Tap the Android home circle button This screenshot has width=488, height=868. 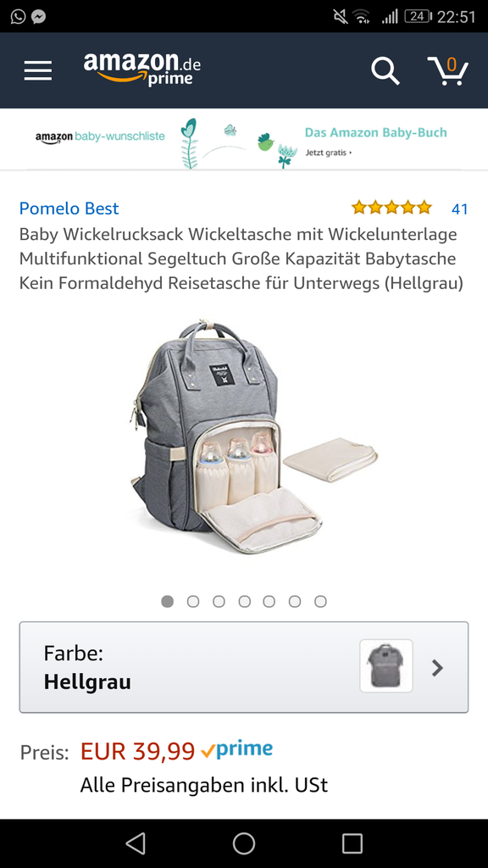[x=244, y=843]
